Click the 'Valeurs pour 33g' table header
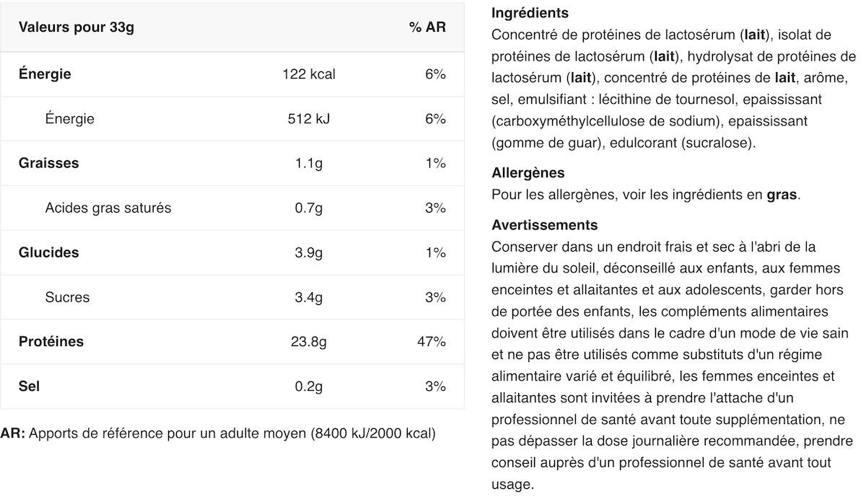The height and width of the screenshot is (504, 866). [76, 27]
